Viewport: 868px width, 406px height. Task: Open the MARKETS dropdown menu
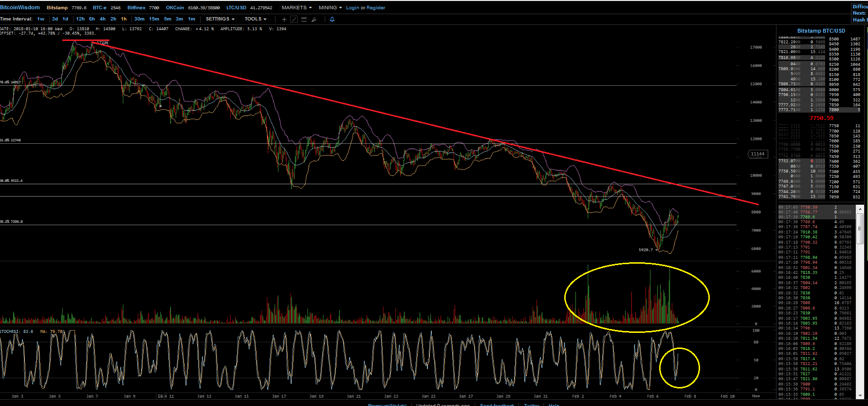tap(296, 8)
